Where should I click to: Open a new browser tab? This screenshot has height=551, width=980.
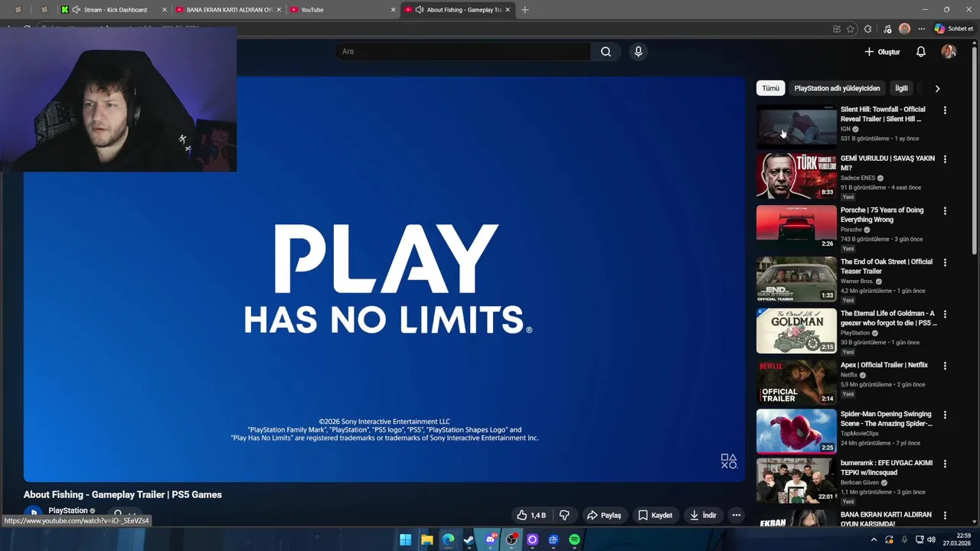[x=524, y=10]
